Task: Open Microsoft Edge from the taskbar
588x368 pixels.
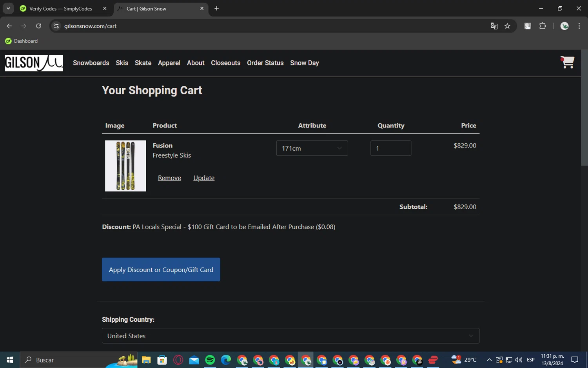Action: 226,360
